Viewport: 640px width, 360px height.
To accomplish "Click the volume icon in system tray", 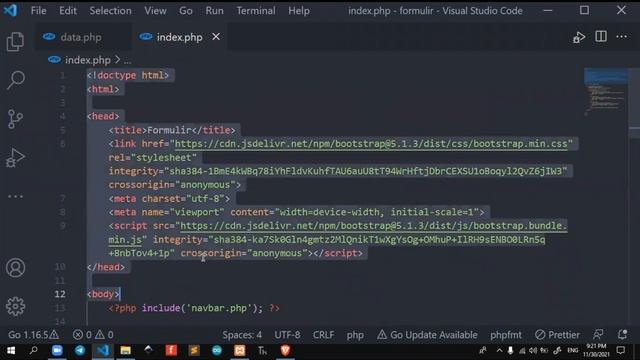I will 533,350.
